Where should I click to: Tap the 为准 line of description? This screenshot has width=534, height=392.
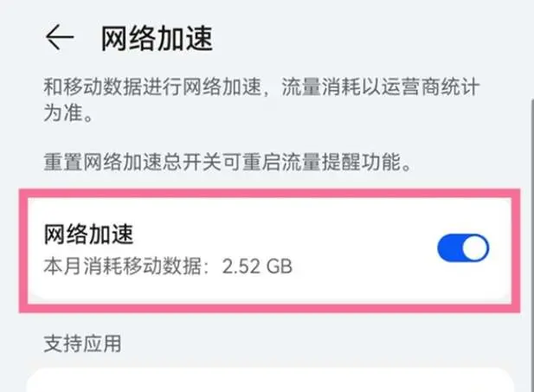tap(68, 113)
